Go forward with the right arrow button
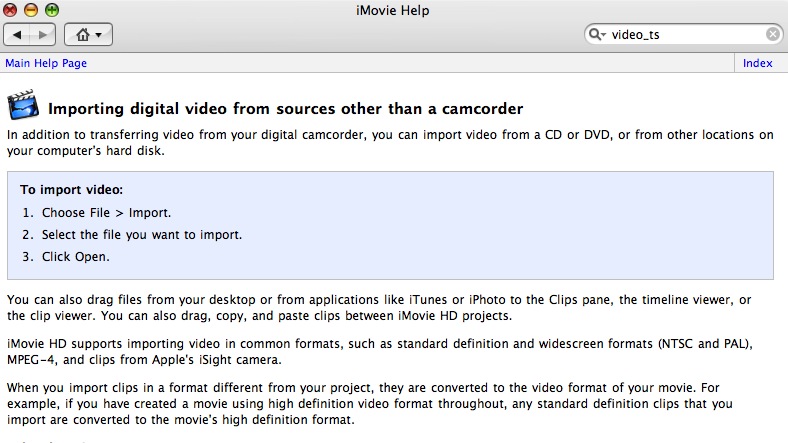788x443 pixels. (43, 35)
